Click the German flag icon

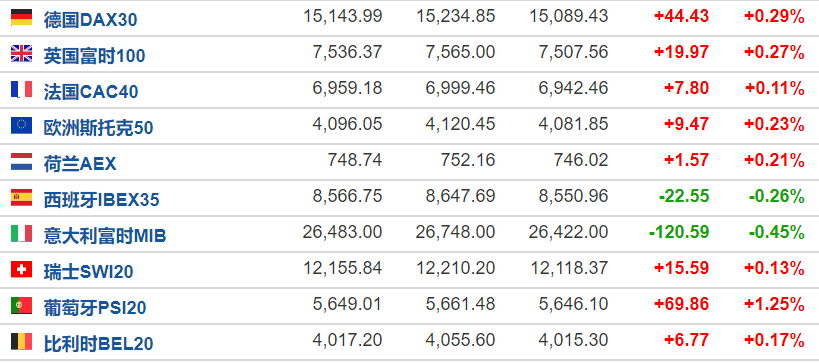pos(21,17)
